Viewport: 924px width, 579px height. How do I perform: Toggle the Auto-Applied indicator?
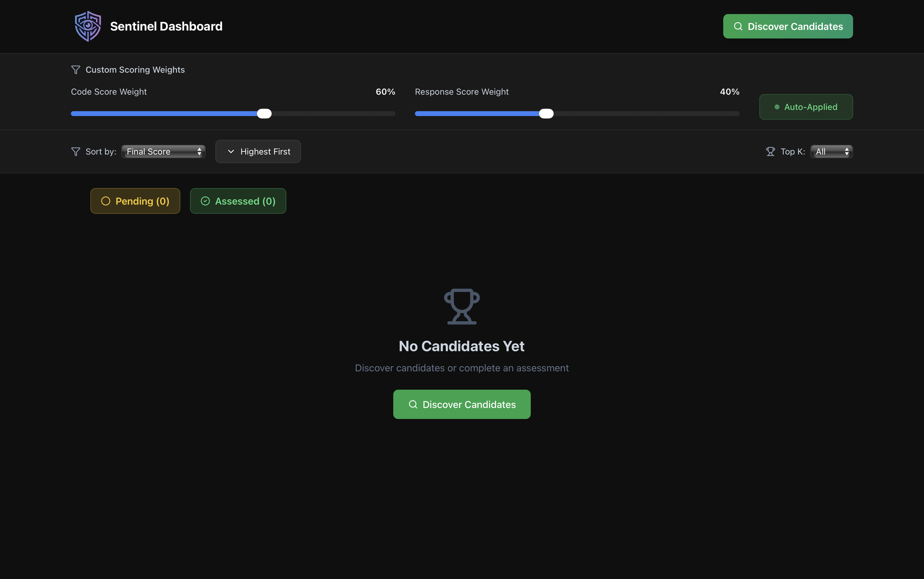click(806, 107)
